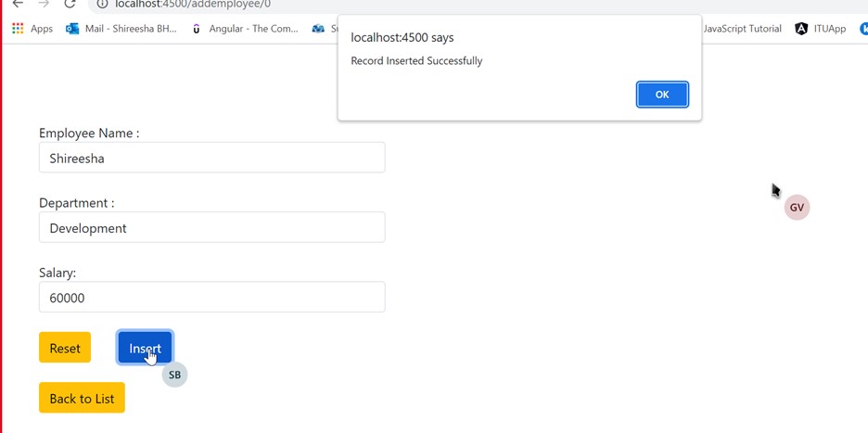The height and width of the screenshot is (433, 868).
Task: Reload the page using the refresh icon
Action: pos(70,4)
